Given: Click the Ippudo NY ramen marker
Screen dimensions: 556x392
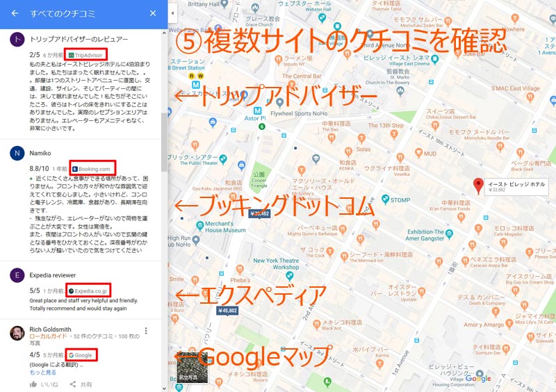Looking at the screenshot, I should pos(279,60).
